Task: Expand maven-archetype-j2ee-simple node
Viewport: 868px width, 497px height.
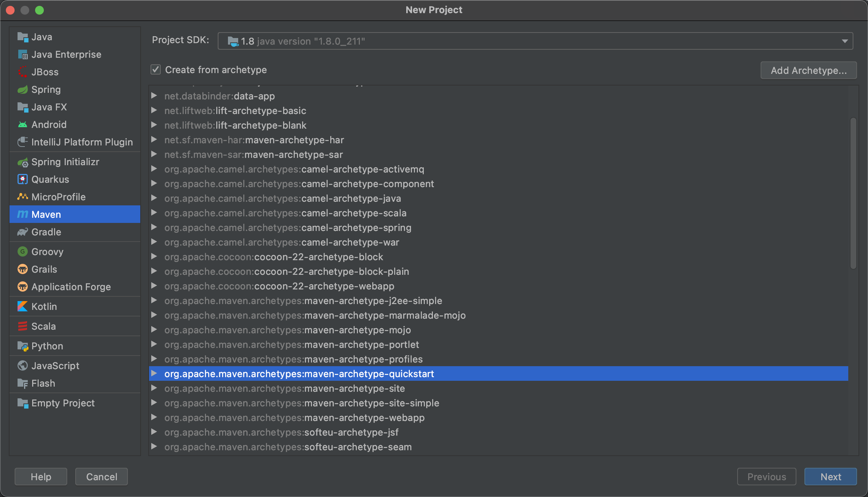Action: [154, 300]
